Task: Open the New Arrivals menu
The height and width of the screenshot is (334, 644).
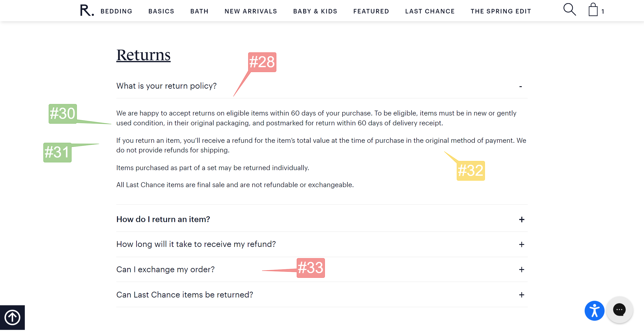Action: pyautogui.click(x=251, y=11)
